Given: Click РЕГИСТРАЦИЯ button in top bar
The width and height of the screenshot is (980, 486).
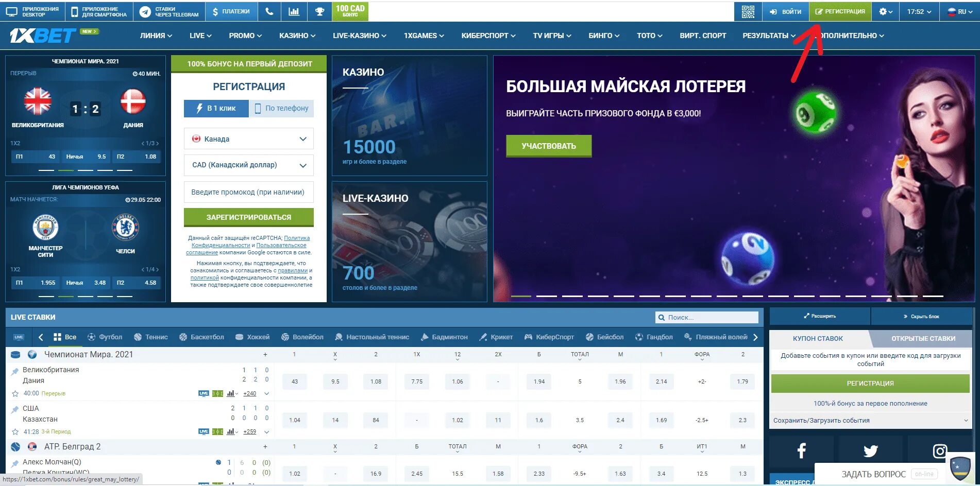Looking at the screenshot, I should click(x=840, y=11).
